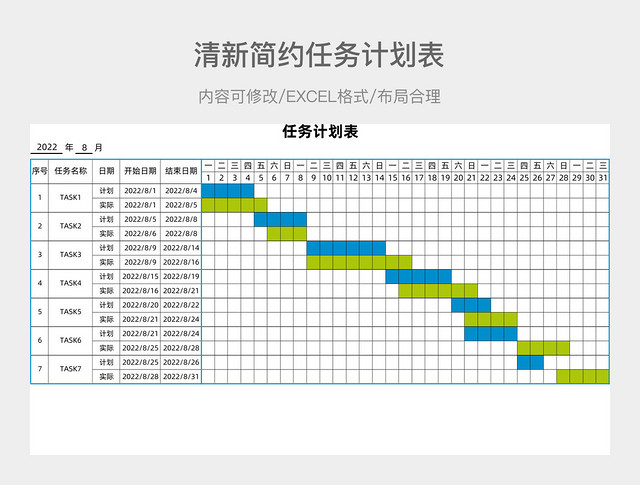This screenshot has width=640, height=485.
Task: Select the TASK7 name cell
Action: pos(71,369)
